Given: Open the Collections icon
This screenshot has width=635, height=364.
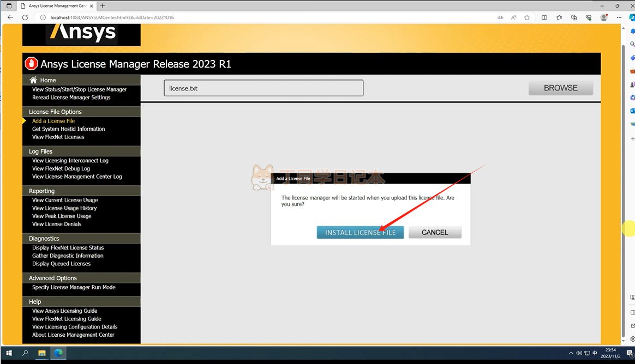Looking at the screenshot, I should click(574, 17).
